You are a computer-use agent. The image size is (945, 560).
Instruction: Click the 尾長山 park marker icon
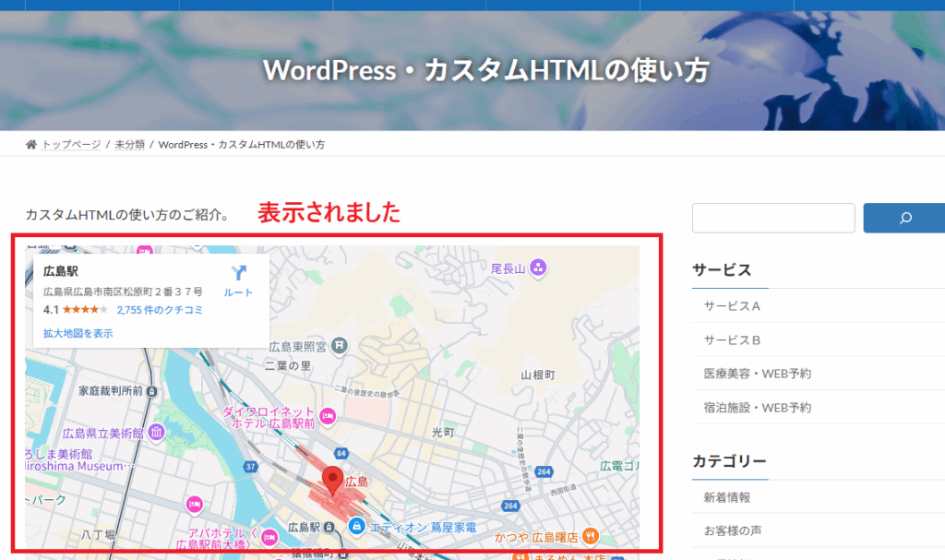pos(538,267)
